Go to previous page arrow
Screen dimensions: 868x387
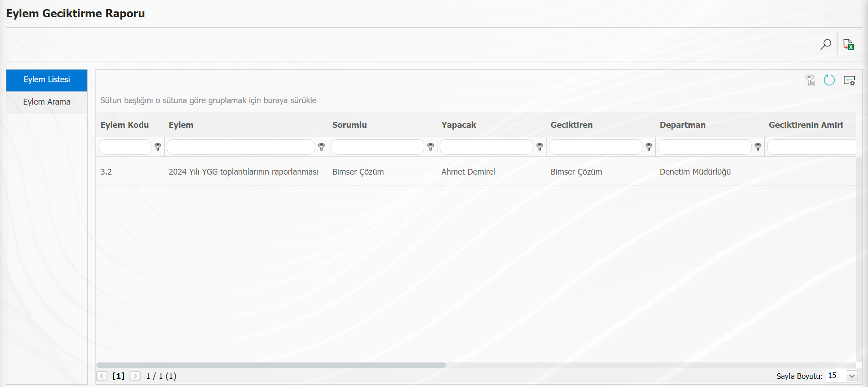point(102,376)
